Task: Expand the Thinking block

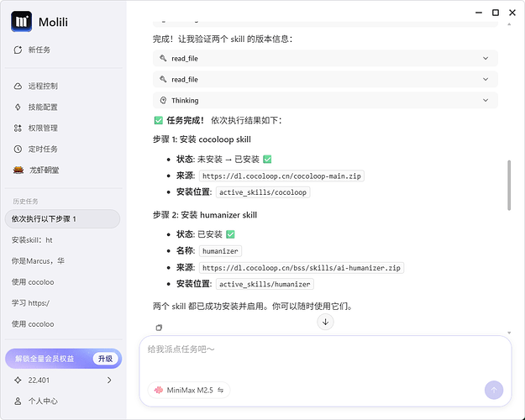Action: pyautogui.click(x=325, y=101)
